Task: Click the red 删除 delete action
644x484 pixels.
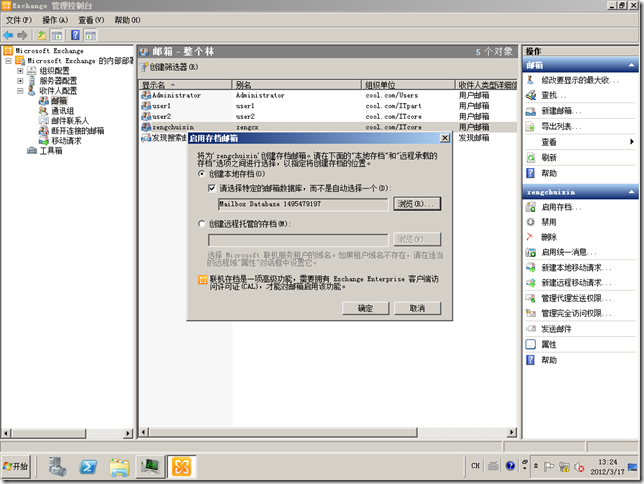Action: [x=549, y=237]
